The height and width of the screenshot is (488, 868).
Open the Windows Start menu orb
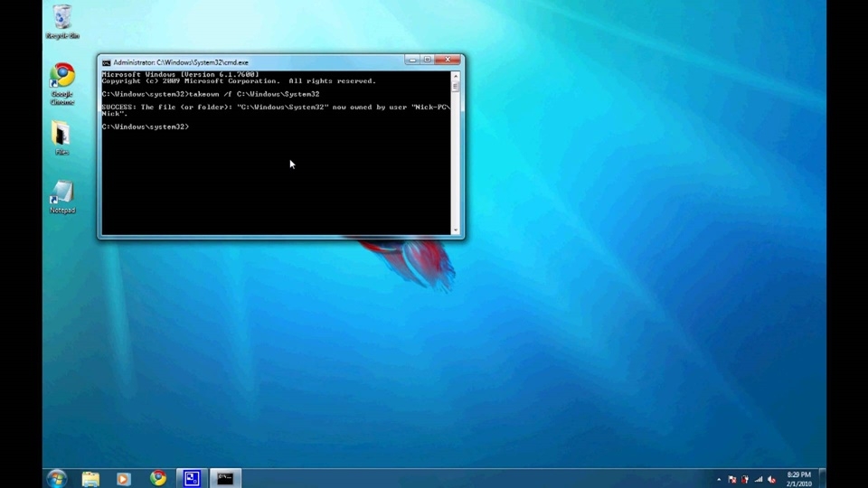[x=56, y=478]
